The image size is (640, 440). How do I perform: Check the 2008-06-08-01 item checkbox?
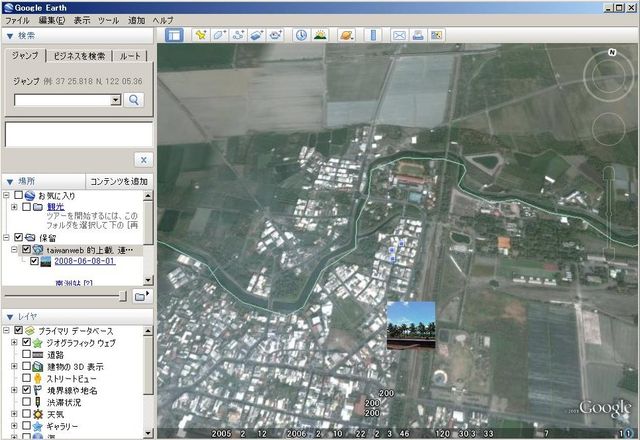(x=33, y=261)
